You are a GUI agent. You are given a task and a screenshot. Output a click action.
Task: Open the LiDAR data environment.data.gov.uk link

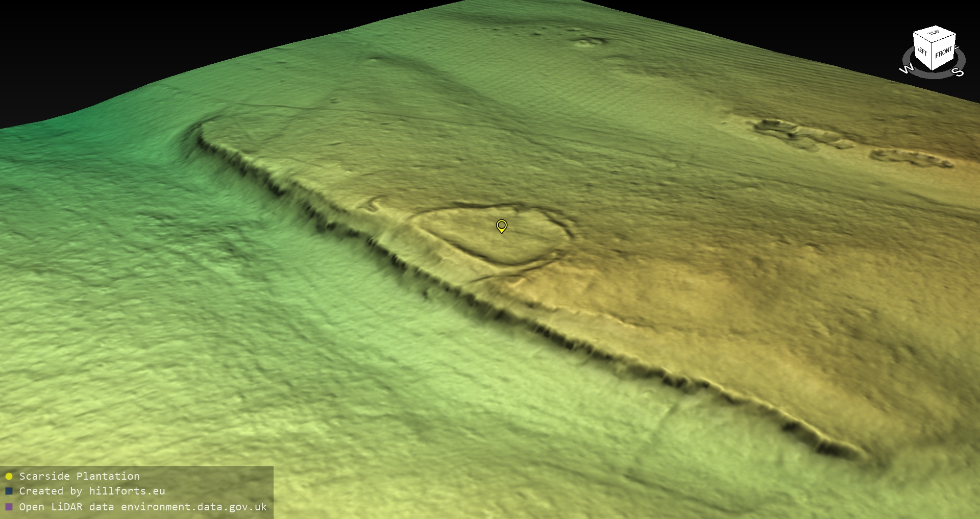(143, 507)
